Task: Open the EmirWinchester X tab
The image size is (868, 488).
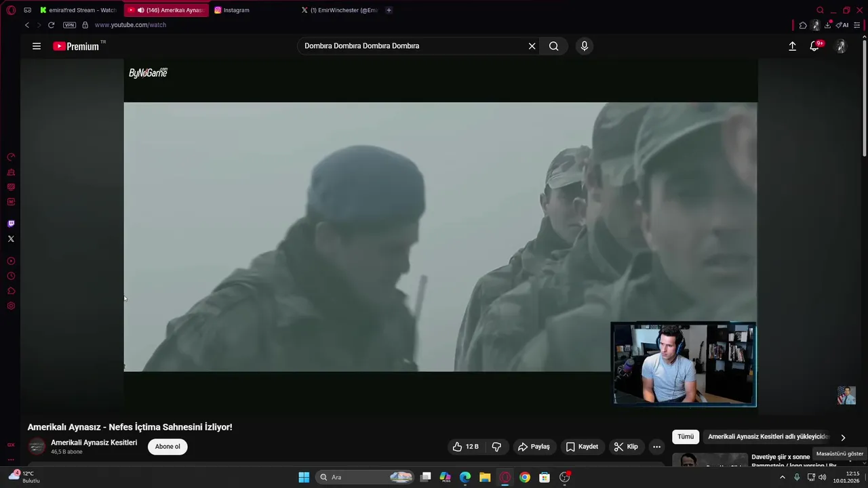Action: [339, 10]
